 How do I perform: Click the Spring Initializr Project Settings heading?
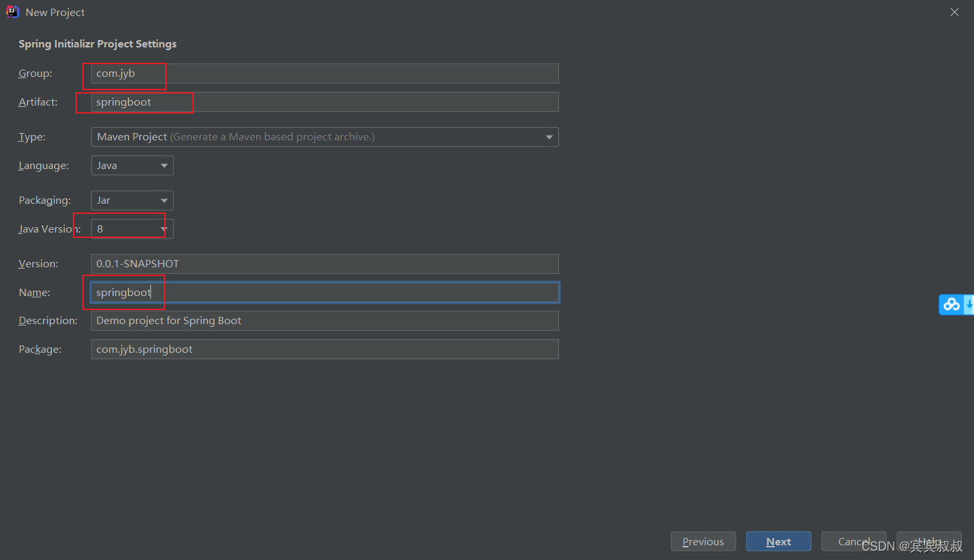[x=98, y=44]
